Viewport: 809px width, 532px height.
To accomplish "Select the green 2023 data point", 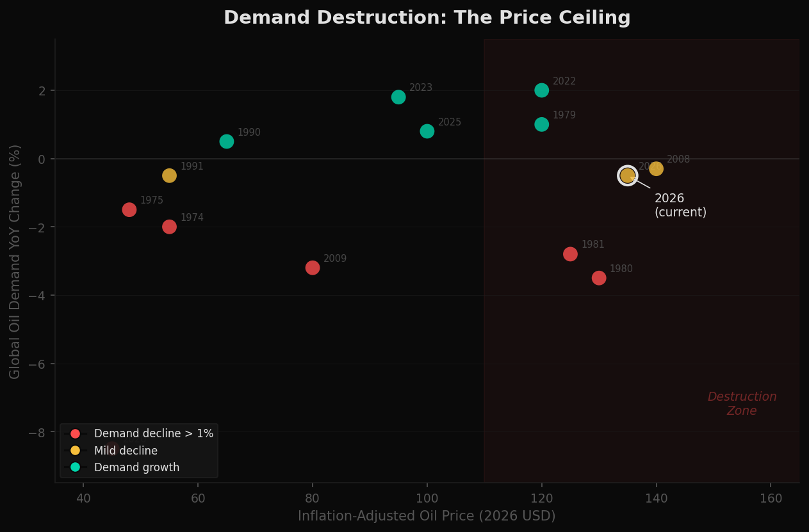I will point(398,97).
